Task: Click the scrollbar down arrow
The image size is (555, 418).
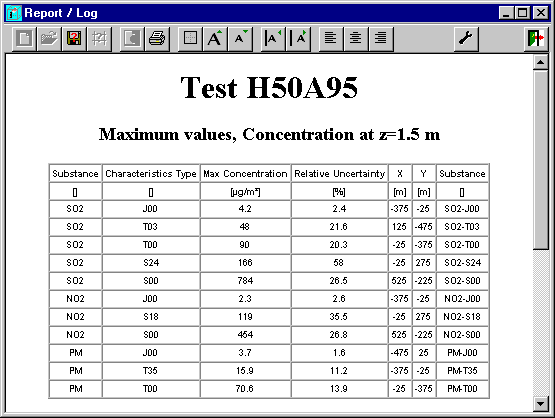Action: (x=540, y=404)
